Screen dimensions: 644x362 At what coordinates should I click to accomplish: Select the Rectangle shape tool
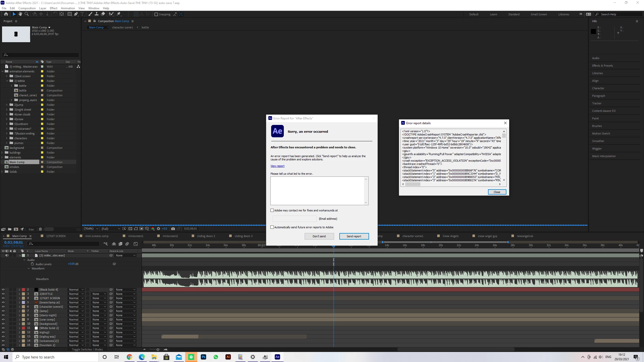coord(69,14)
